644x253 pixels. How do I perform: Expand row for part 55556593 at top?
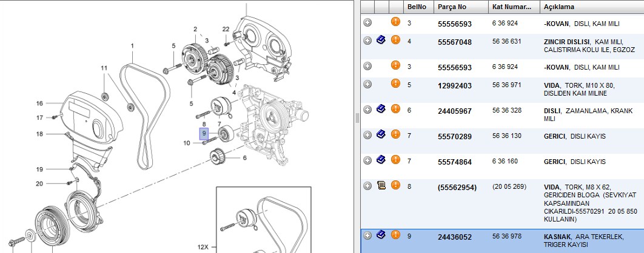(x=367, y=22)
